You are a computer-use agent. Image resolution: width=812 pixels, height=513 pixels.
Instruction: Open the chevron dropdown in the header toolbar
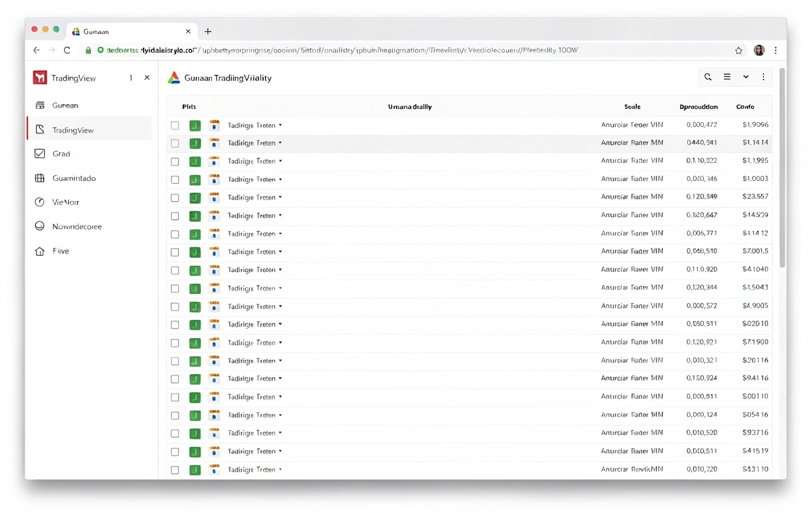(746, 77)
